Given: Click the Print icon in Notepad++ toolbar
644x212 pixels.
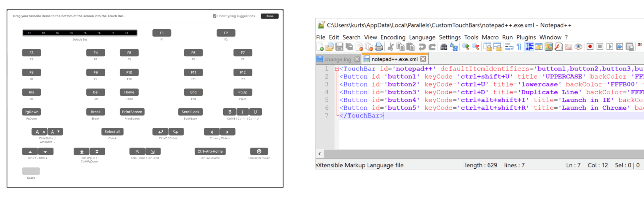Looking at the screenshot, I should tap(379, 47).
